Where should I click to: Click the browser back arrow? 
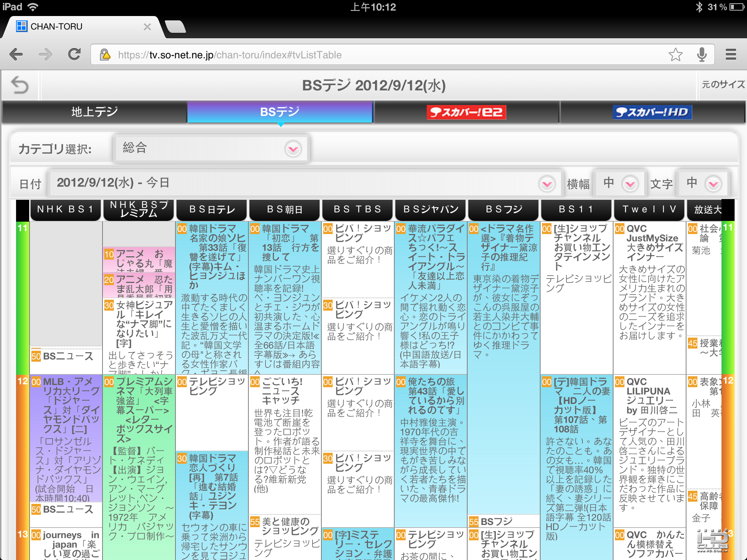pos(16,55)
